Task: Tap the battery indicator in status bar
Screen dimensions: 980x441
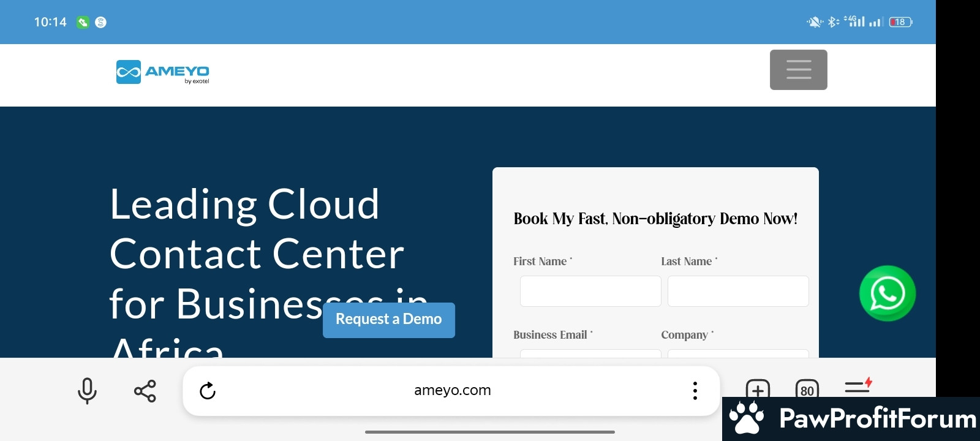Action: [900, 22]
